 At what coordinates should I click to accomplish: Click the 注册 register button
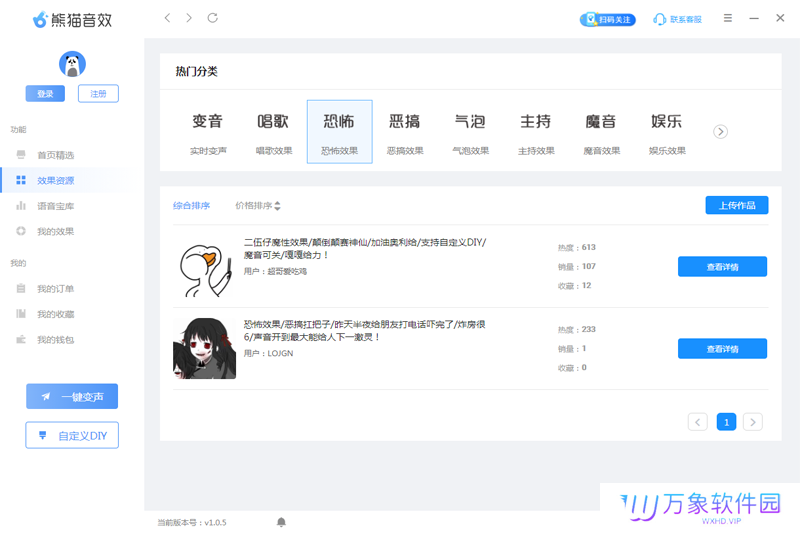pos(98,94)
